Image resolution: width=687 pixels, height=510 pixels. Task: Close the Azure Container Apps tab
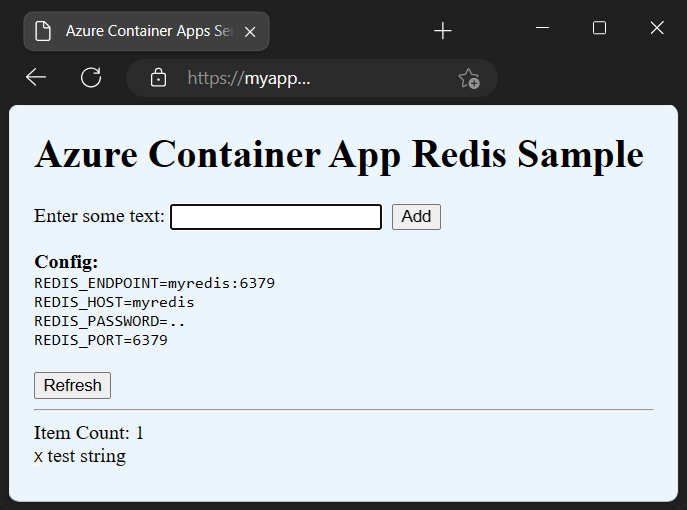[250, 31]
